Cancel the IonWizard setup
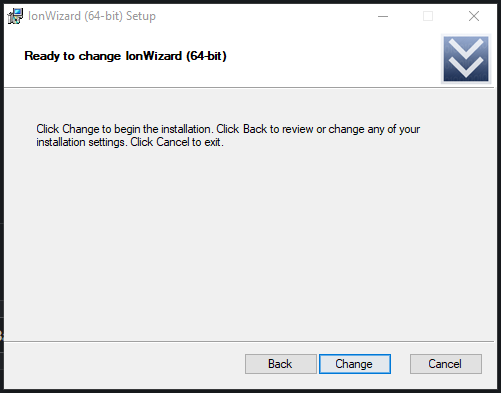The height and width of the screenshot is (393, 501). [446, 364]
